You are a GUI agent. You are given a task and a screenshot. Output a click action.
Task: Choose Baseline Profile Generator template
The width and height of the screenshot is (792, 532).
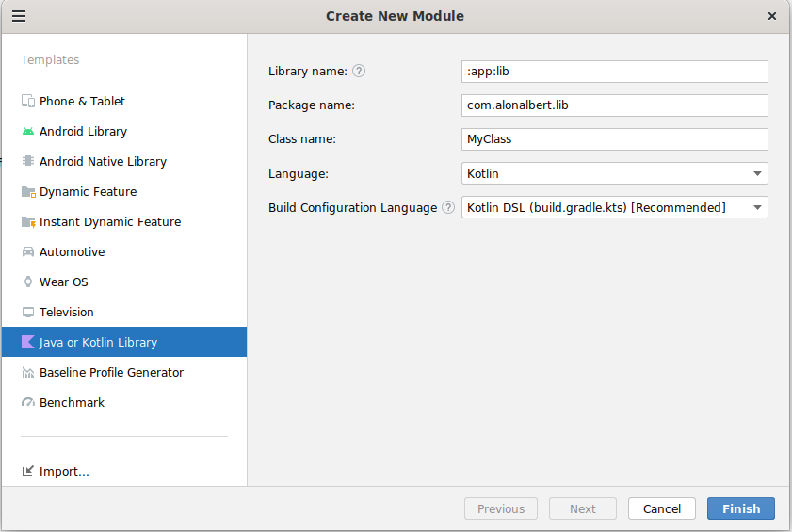click(x=111, y=373)
